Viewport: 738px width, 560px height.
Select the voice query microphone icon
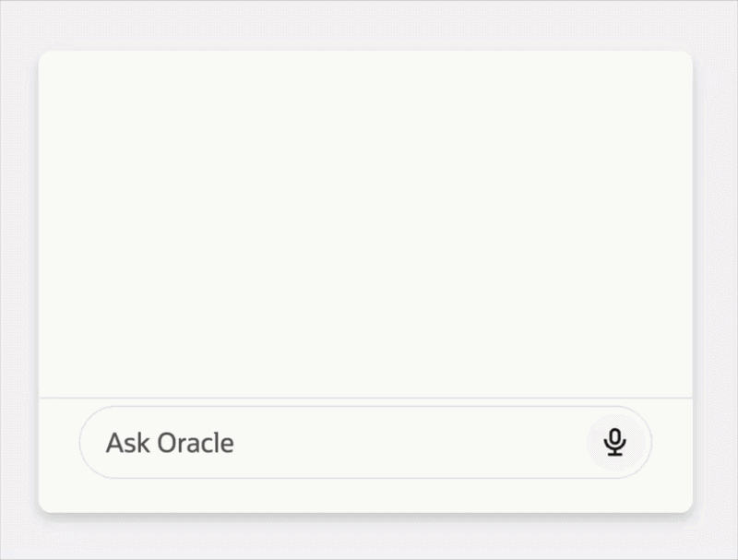[x=615, y=443]
